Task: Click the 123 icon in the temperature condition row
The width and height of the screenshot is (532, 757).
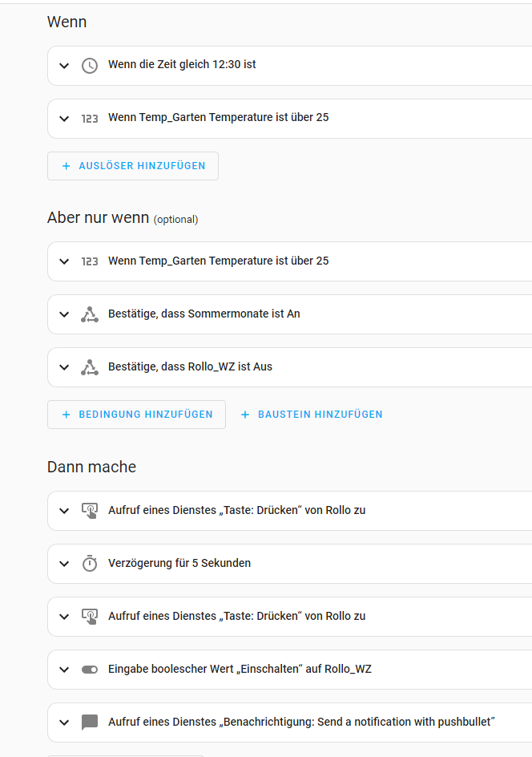Action: pyautogui.click(x=90, y=261)
